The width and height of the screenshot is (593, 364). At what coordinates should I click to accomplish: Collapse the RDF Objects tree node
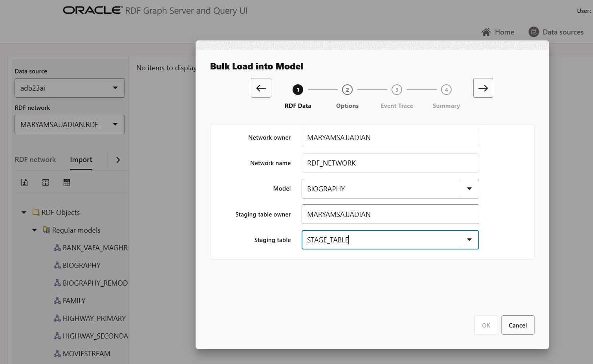coord(24,213)
